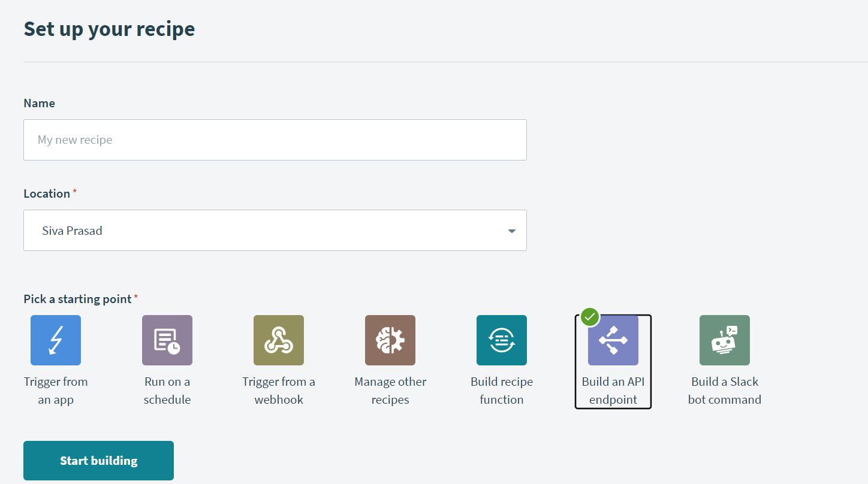Select the Trigger from an app lightning icon
Viewport: 868px width, 484px height.
pos(56,340)
